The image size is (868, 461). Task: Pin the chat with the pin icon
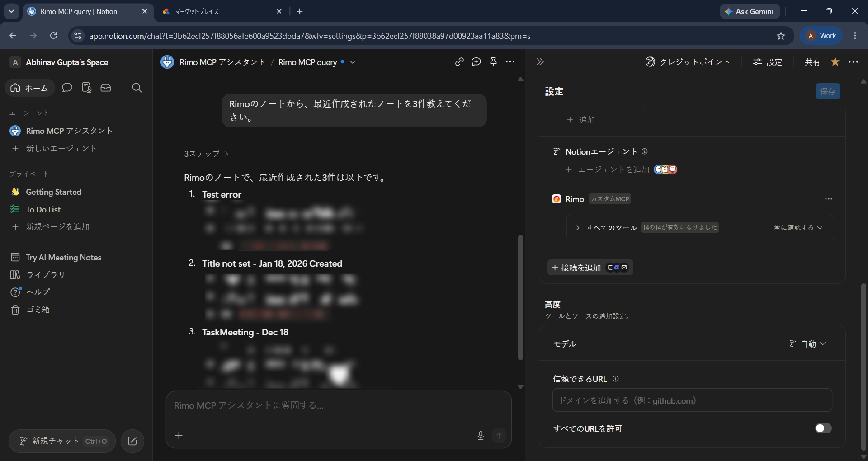tap(493, 62)
